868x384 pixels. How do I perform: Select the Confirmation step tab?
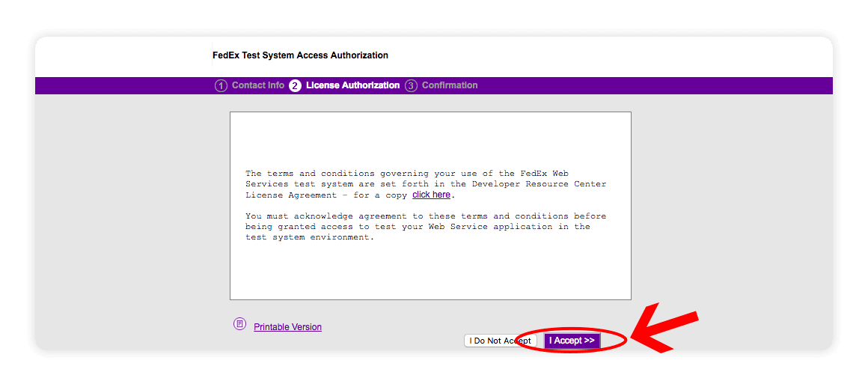[x=450, y=85]
